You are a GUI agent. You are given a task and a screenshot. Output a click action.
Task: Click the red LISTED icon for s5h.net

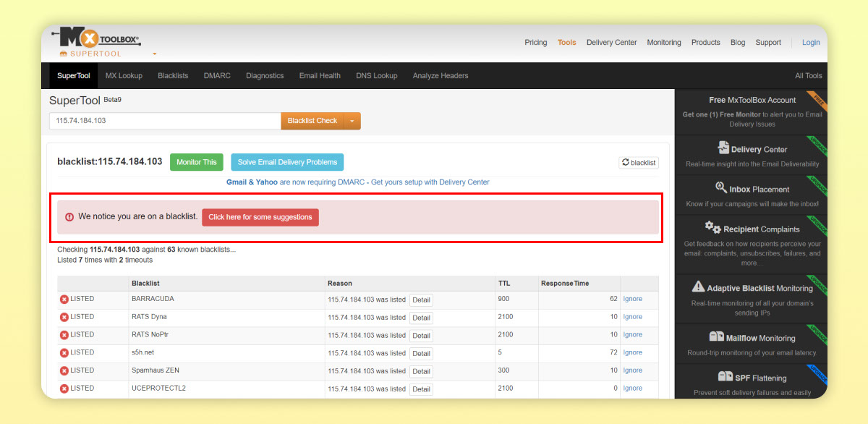click(x=64, y=352)
